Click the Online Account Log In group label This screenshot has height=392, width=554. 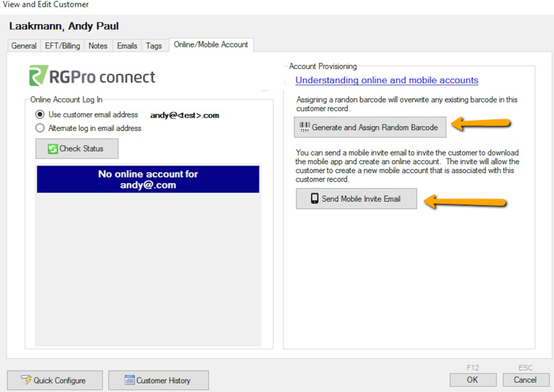click(x=66, y=100)
